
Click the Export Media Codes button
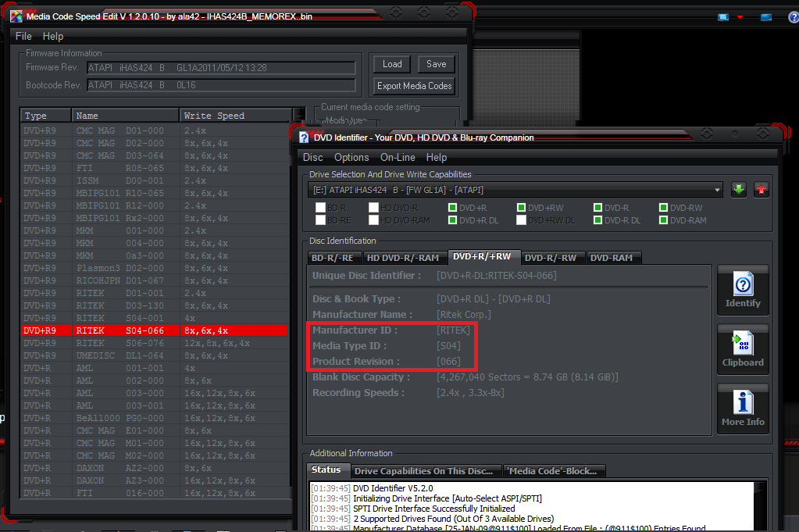pos(414,86)
